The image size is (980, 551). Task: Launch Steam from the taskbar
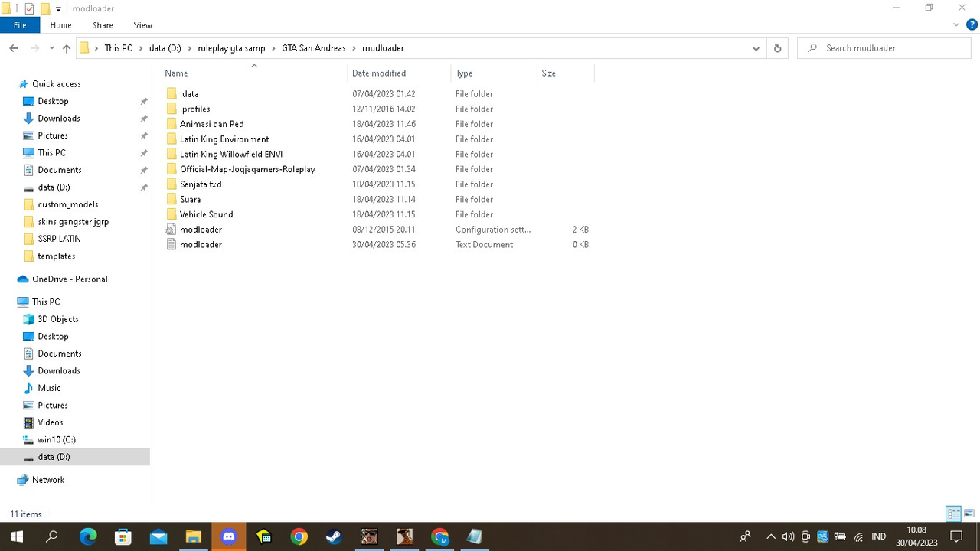click(x=334, y=536)
